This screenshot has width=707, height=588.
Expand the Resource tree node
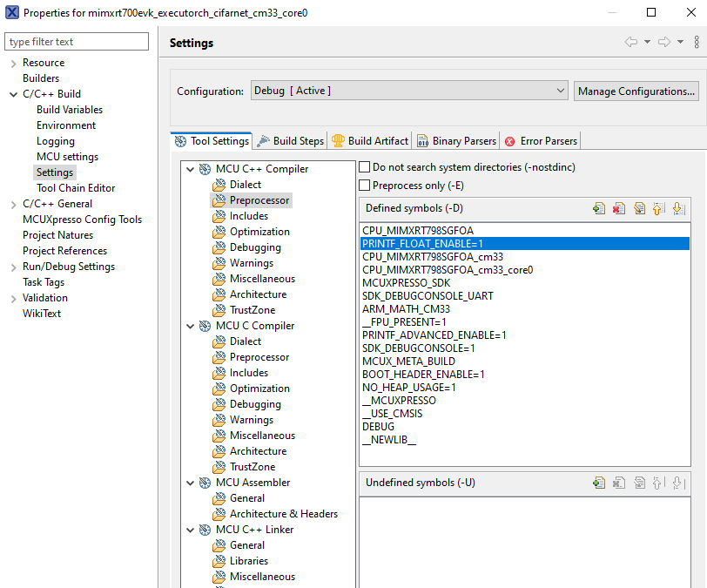[x=13, y=63]
